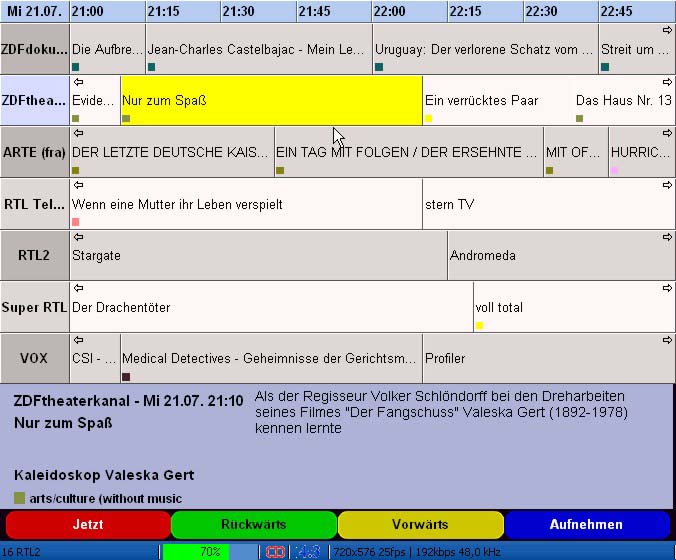Click the red Jetzt button

click(88, 524)
